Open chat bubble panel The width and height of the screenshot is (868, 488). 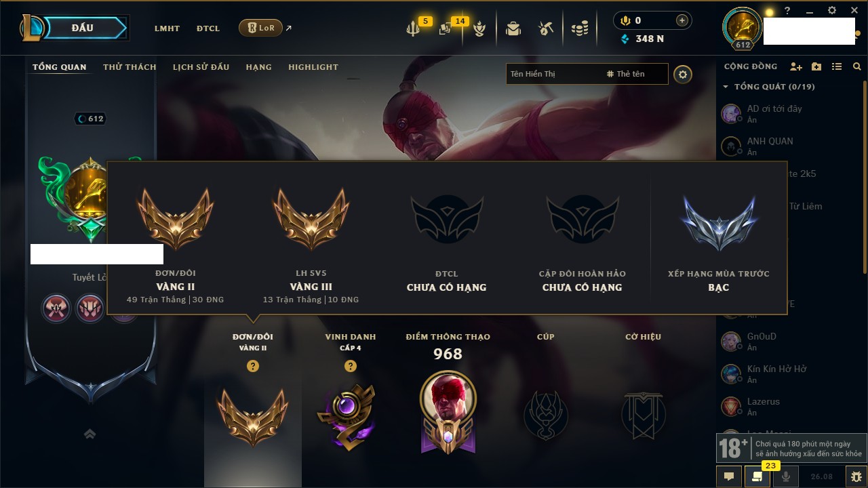coord(729,476)
